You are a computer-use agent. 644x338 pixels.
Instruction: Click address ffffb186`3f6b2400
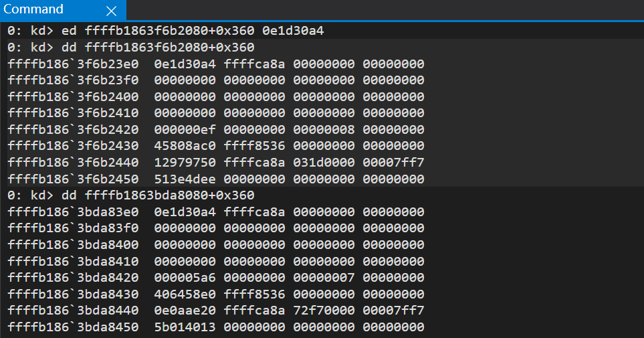pyautogui.click(x=73, y=97)
